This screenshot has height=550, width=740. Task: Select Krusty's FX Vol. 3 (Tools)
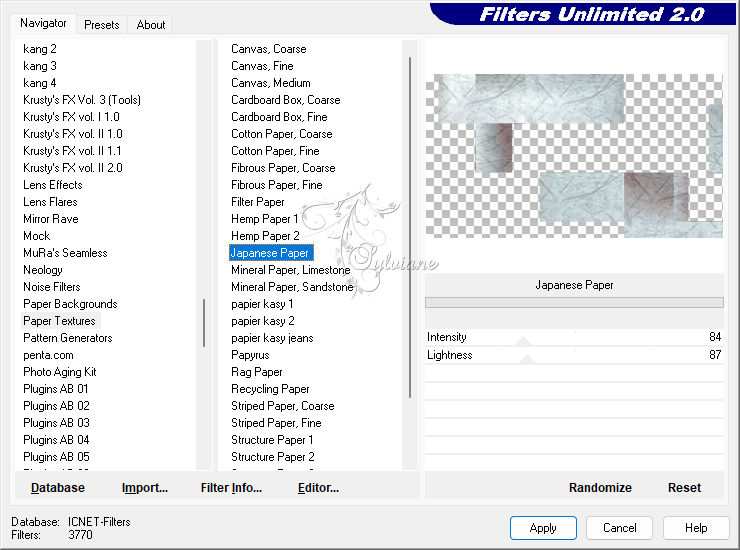82,100
